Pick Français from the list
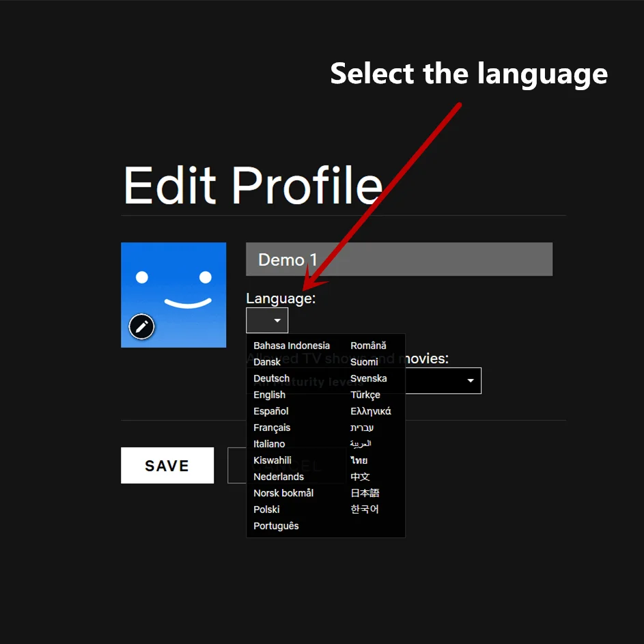The image size is (644, 644). [x=272, y=428]
